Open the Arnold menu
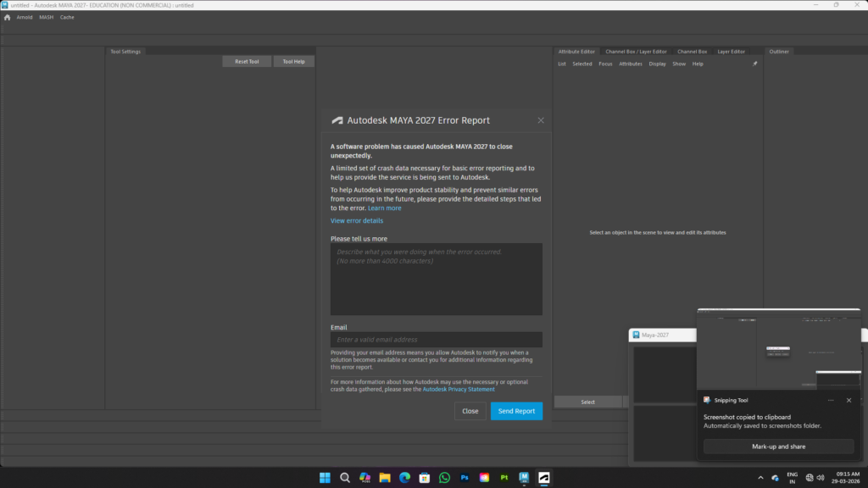The height and width of the screenshot is (488, 868). (x=25, y=17)
